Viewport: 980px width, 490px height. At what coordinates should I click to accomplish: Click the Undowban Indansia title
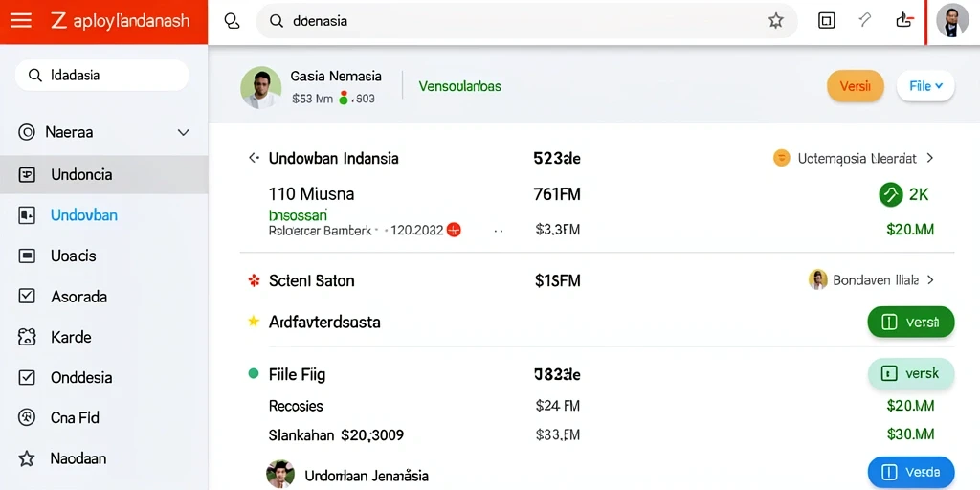click(x=333, y=158)
